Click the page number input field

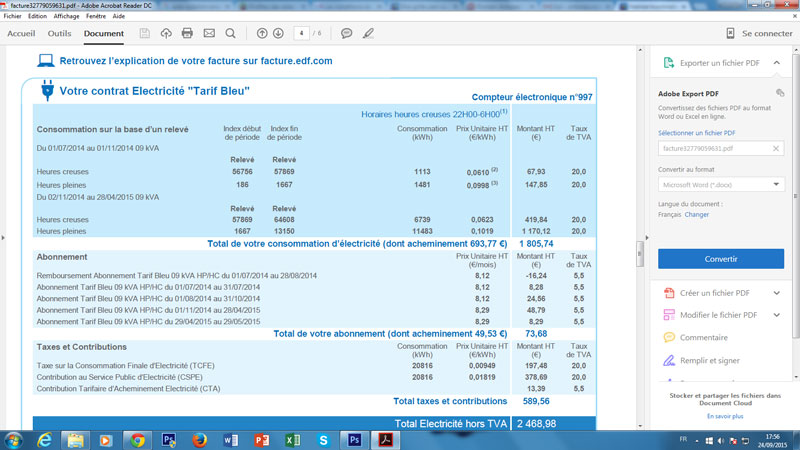(x=302, y=33)
